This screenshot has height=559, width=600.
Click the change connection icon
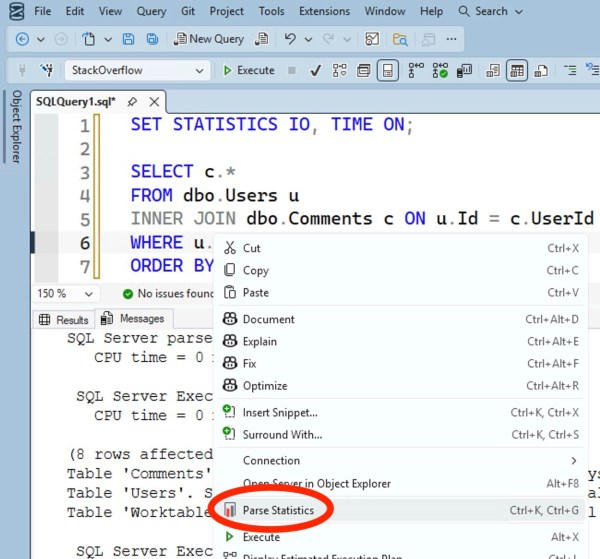click(47, 70)
